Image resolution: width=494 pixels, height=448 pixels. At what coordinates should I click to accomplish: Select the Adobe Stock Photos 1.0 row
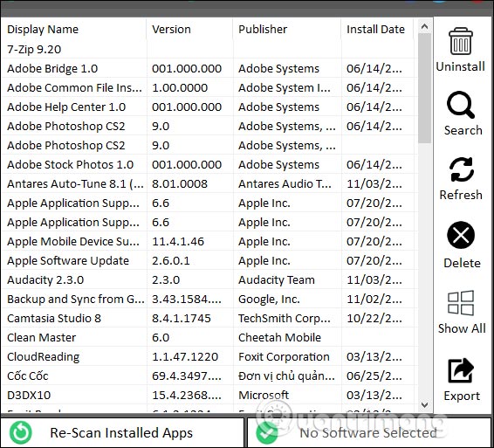(x=209, y=164)
